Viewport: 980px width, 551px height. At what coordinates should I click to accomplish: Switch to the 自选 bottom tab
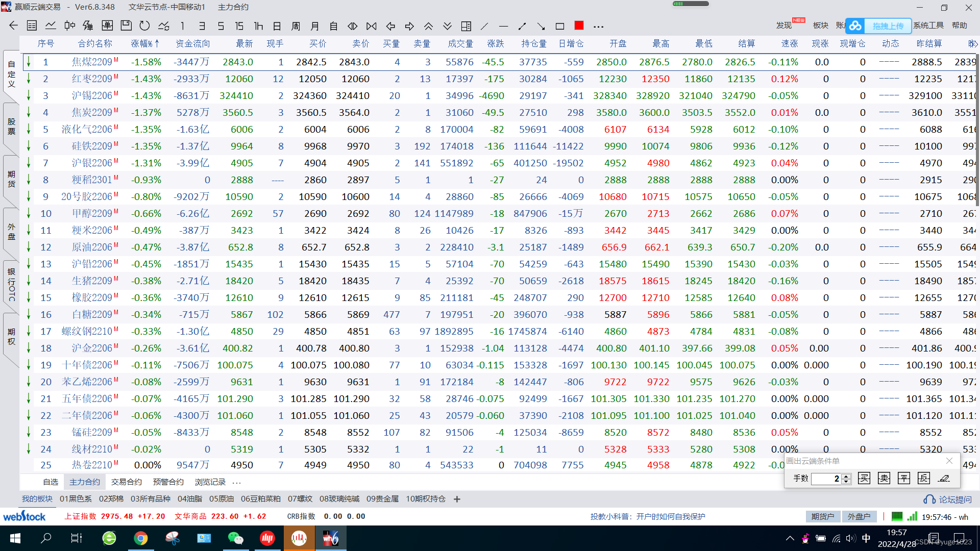coord(51,482)
